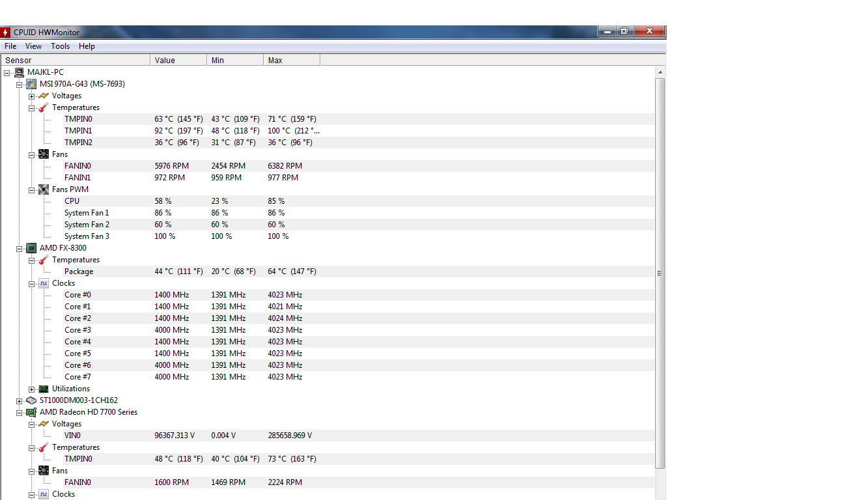Collapse the CPU Clocks node
Image resolution: width=868 pixels, height=500 pixels.
[31, 284]
